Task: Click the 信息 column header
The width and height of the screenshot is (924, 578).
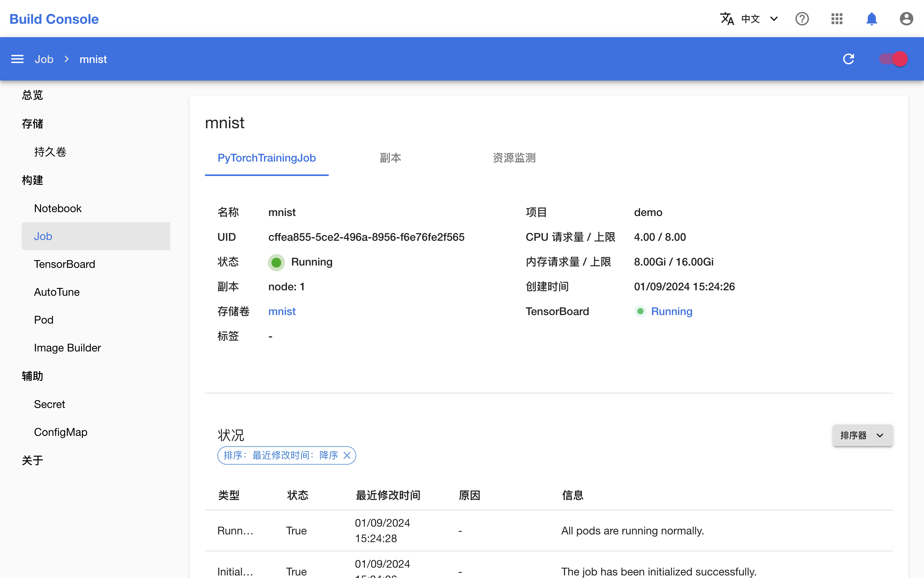Action: (x=572, y=495)
